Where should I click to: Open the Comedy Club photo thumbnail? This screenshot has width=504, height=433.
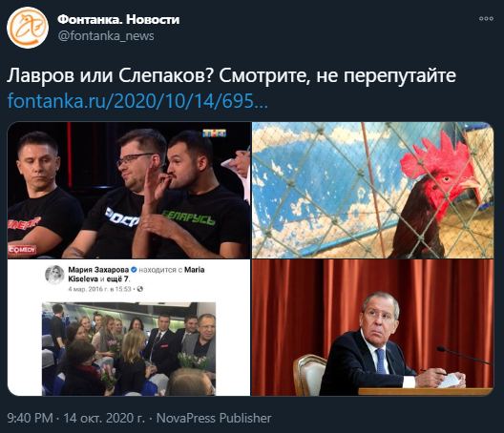click(x=129, y=190)
